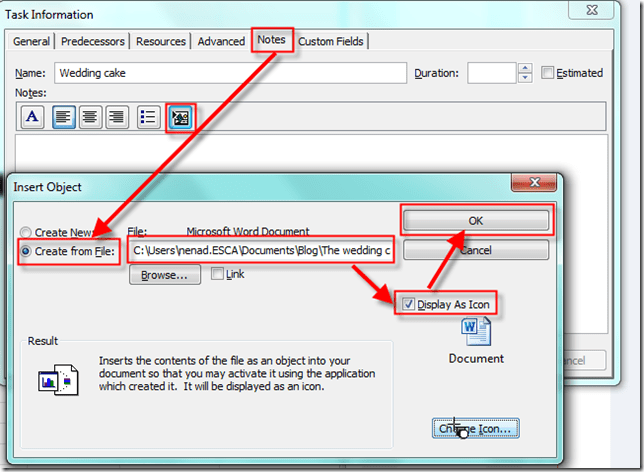
Task: Toggle the Bulleted List icon
Action: pyautogui.click(x=148, y=117)
